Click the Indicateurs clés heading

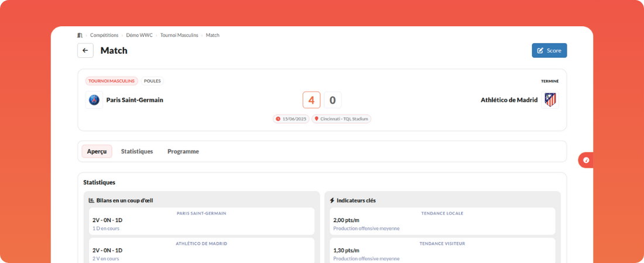click(x=356, y=200)
